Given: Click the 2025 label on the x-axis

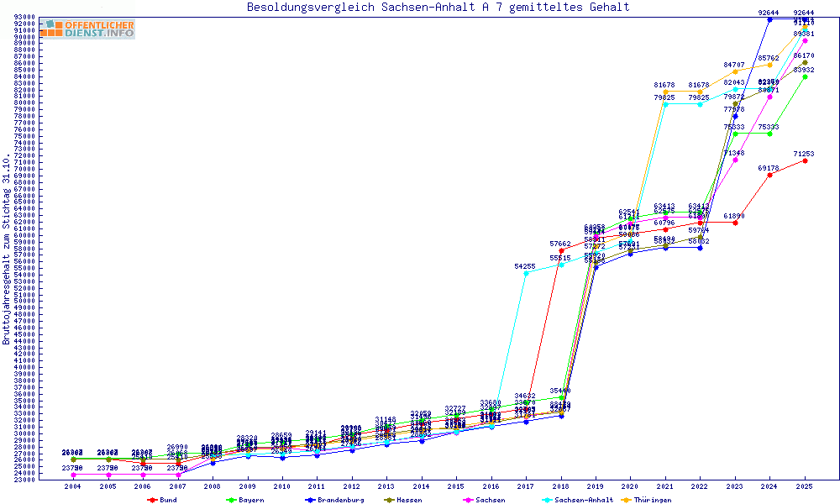Looking at the screenshot, I should click(805, 486).
